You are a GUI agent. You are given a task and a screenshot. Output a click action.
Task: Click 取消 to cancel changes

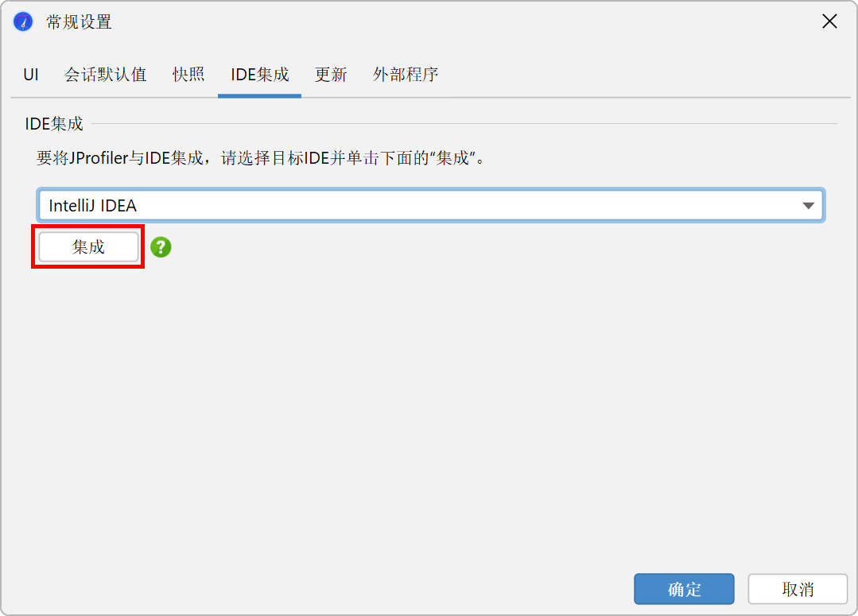tap(798, 589)
